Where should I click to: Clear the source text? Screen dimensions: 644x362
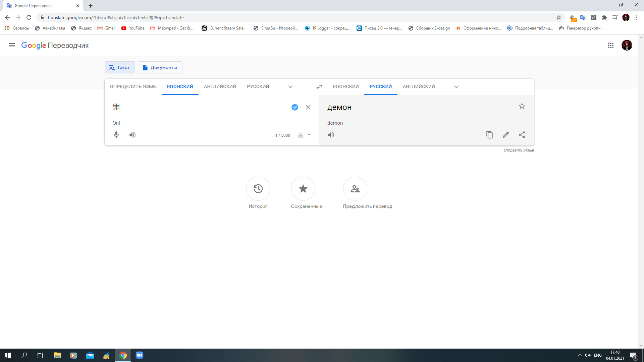point(308,107)
